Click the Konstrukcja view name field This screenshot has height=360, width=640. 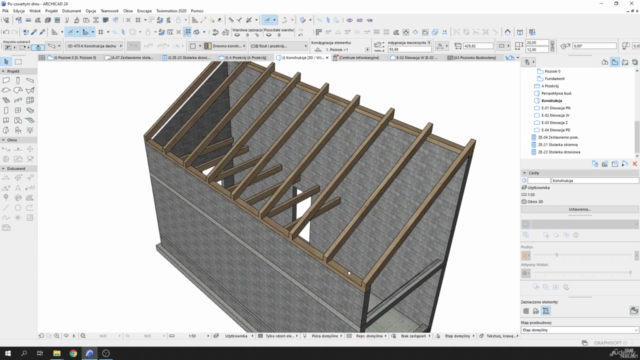[x=595, y=180]
